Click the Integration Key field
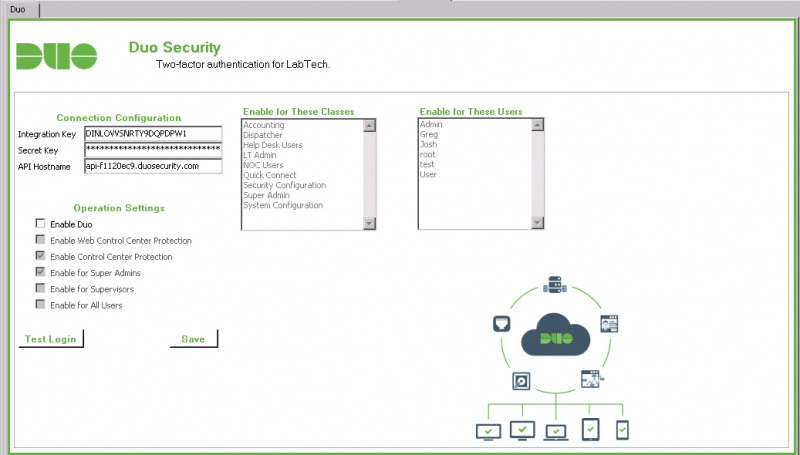 click(153, 134)
